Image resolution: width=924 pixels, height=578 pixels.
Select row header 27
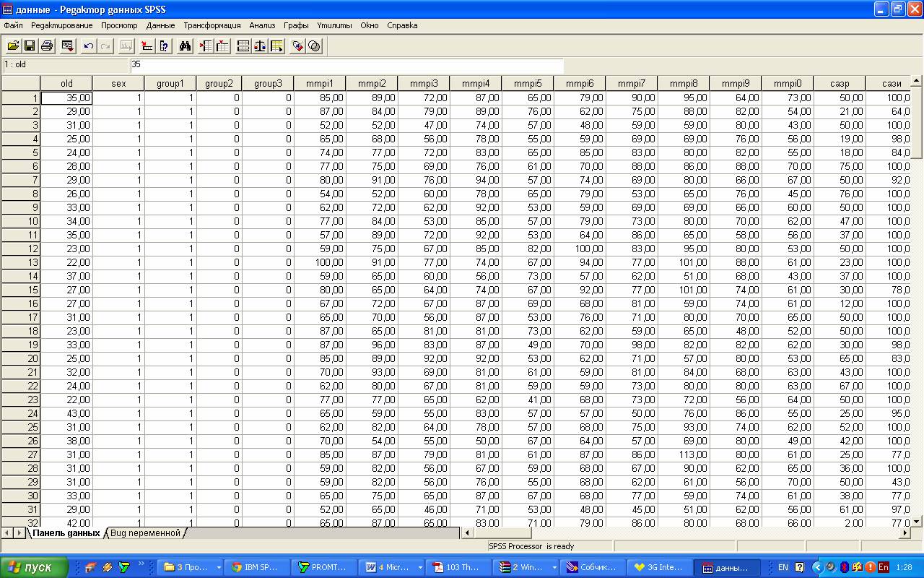coord(20,454)
